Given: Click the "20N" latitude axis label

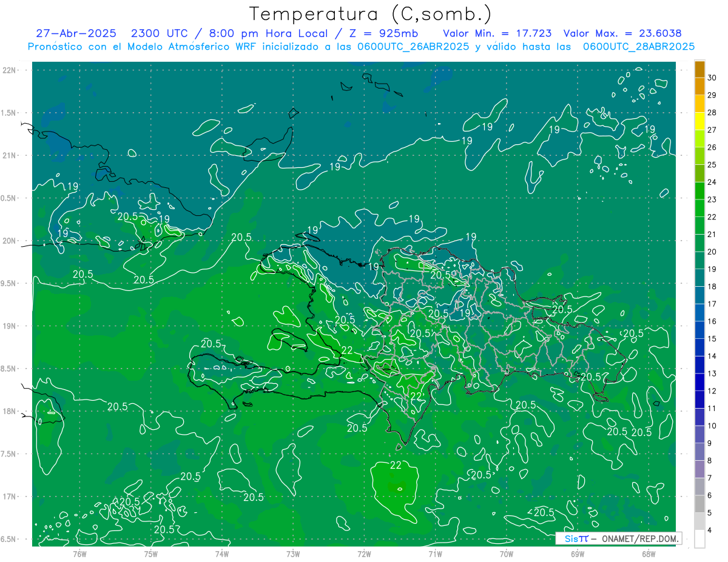Looking at the screenshot, I should tap(10, 241).
